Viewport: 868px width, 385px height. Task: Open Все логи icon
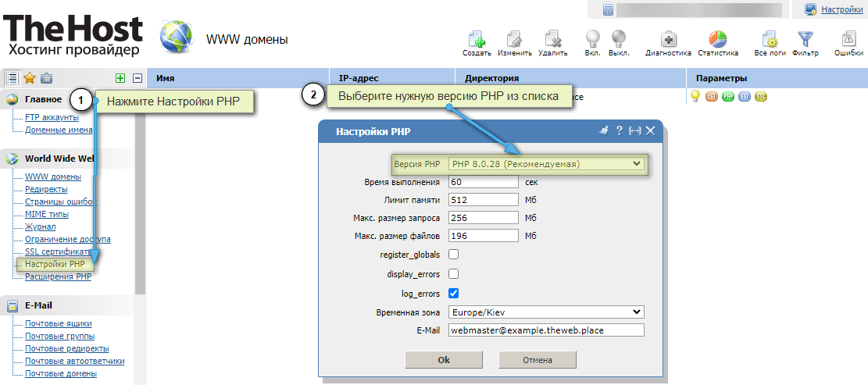tap(770, 39)
